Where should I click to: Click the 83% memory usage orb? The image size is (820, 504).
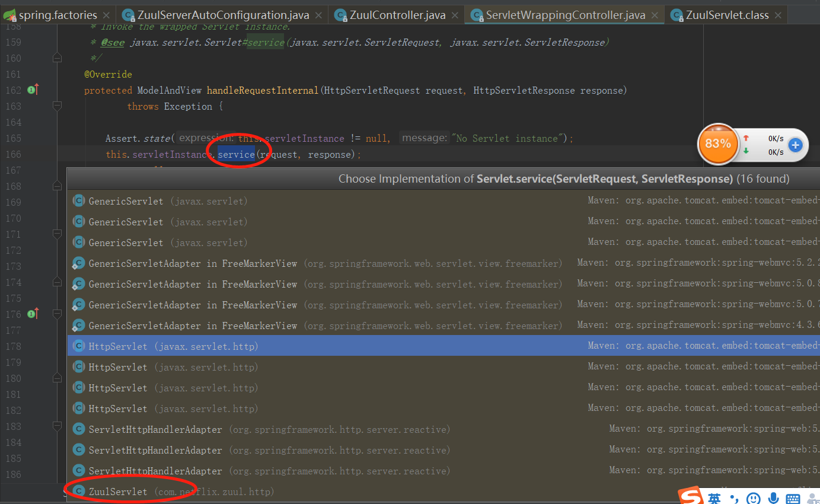coord(717,143)
